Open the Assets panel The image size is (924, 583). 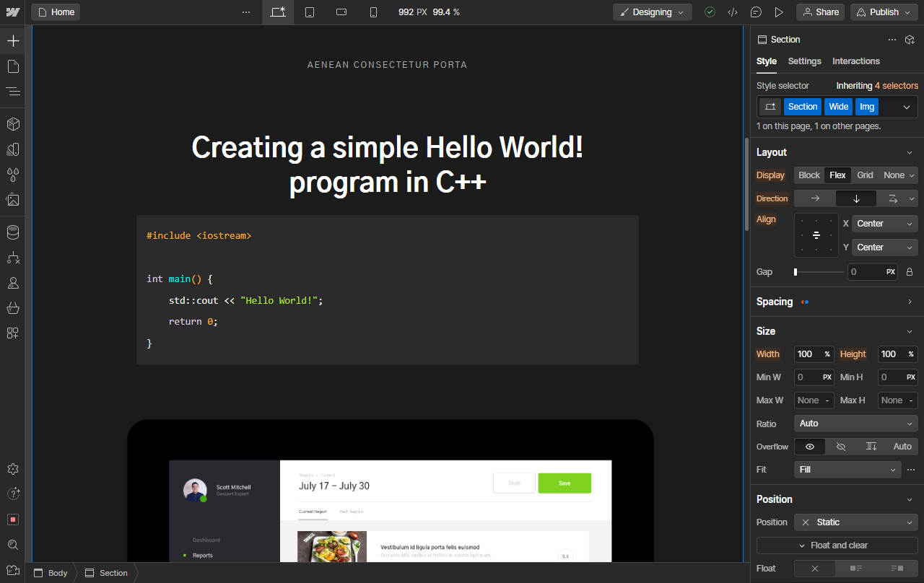12,200
